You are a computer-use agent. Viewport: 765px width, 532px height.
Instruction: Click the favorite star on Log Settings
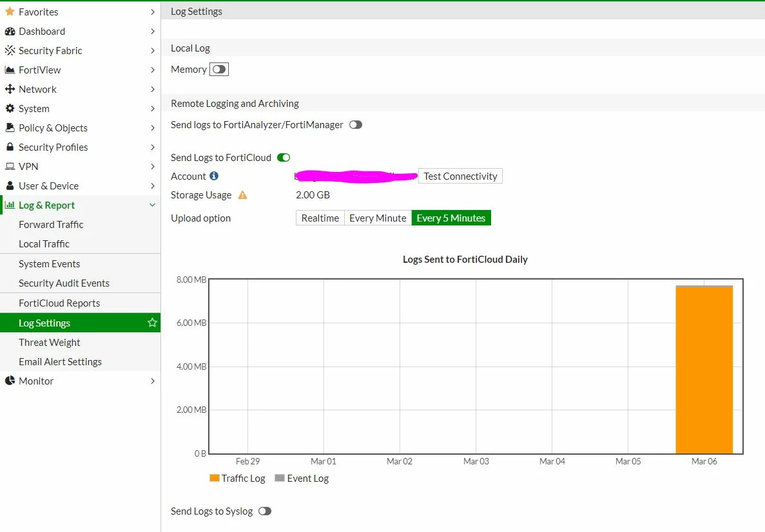152,322
